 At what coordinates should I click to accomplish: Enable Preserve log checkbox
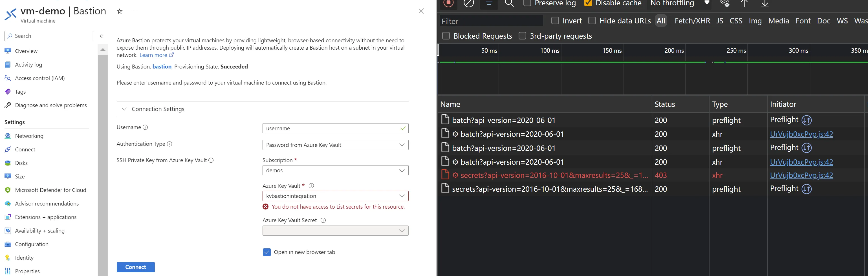(527, 3)
